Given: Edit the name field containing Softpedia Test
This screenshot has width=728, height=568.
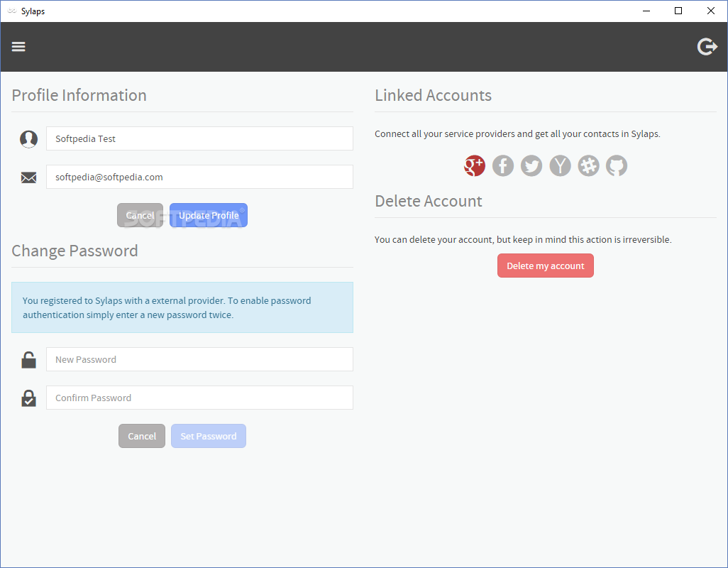Looking at the screenshot, I should tap(199, 138).
